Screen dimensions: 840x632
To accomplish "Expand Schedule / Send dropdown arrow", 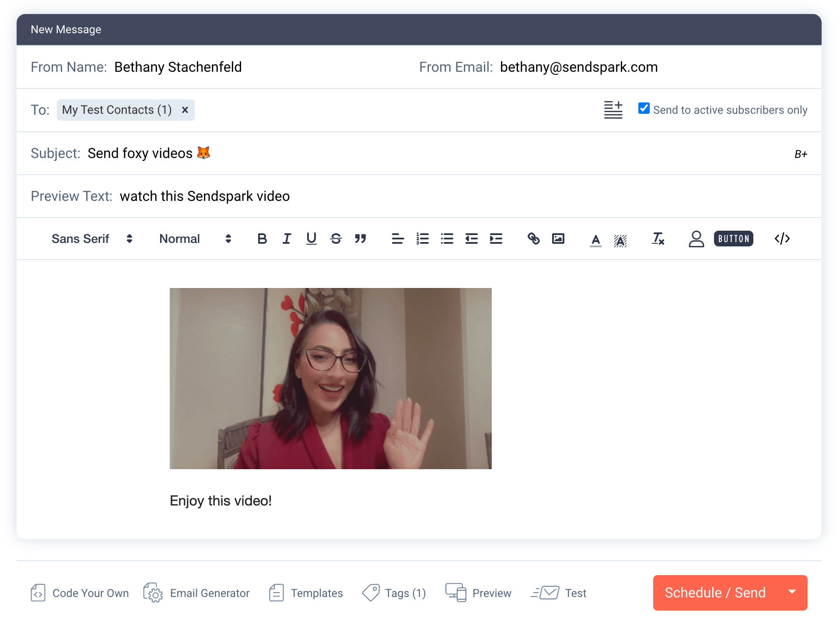I will coord(792,592).
